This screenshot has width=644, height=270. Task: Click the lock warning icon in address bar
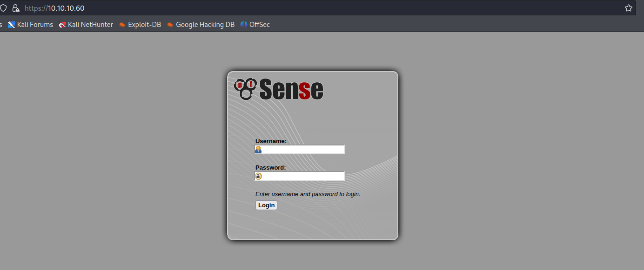pos(16,8)
